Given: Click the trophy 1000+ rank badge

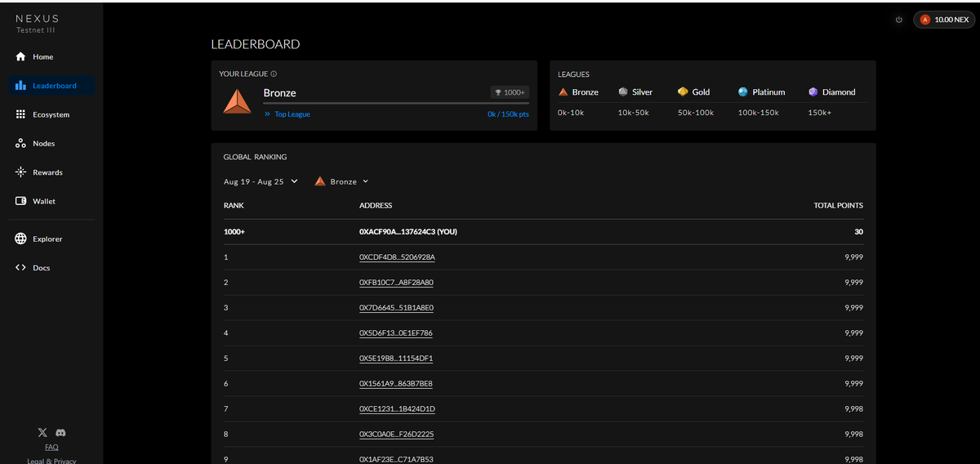Looking at the screenshot, I should click(510, 92).
